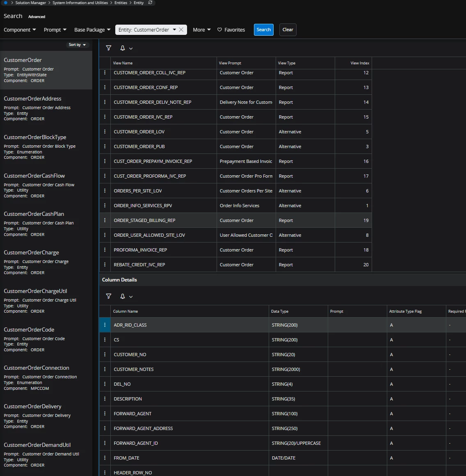The image size is (466, 476).
Task: Open the filter icon in the Column Details panel
Action: pos(109,296)
